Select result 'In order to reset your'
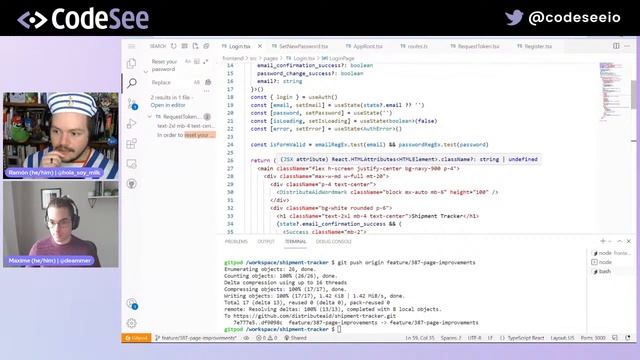 [185, 135]
